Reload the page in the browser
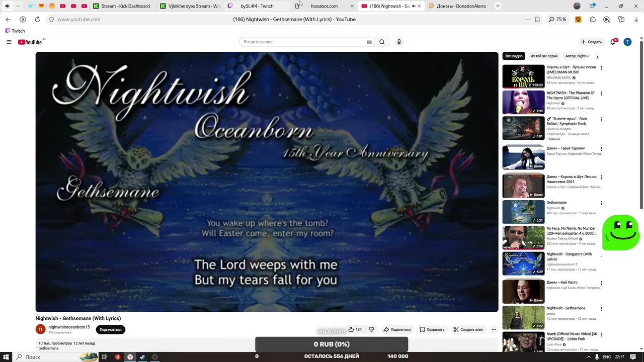This screenshot has height=362, width=644. coord(37,19)
